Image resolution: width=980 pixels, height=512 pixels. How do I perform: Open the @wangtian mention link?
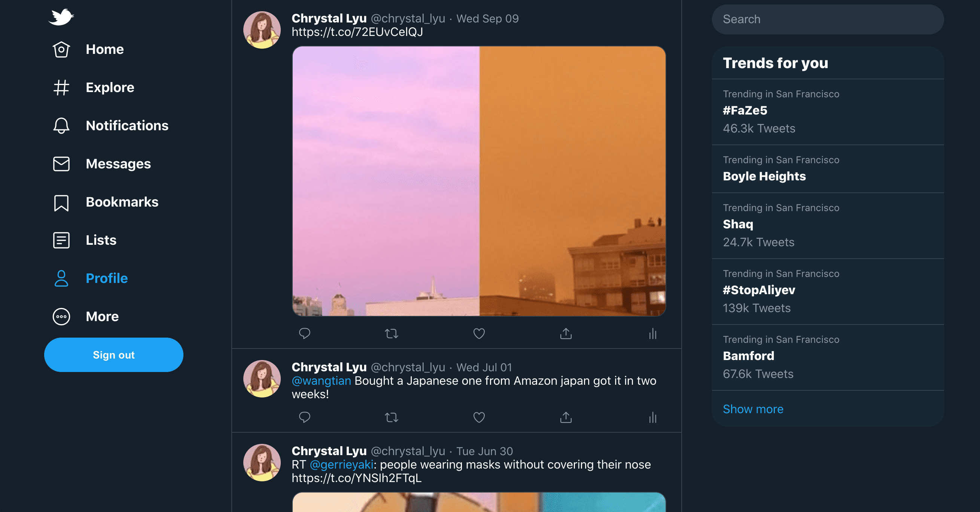321,381
